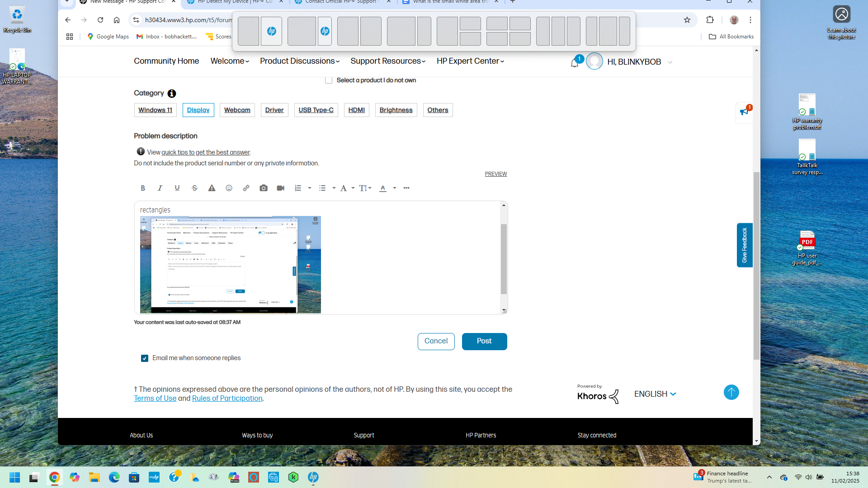The width and height of the screenshot is (868, 488).
Task: Select the Display category tag
Action: 198,110
